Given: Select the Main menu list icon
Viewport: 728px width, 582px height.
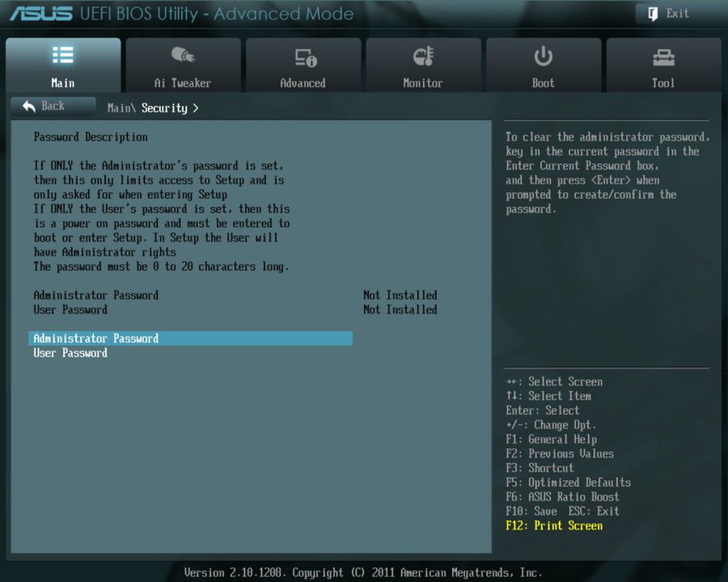Looking at the screenshot, I should [63, 55].
